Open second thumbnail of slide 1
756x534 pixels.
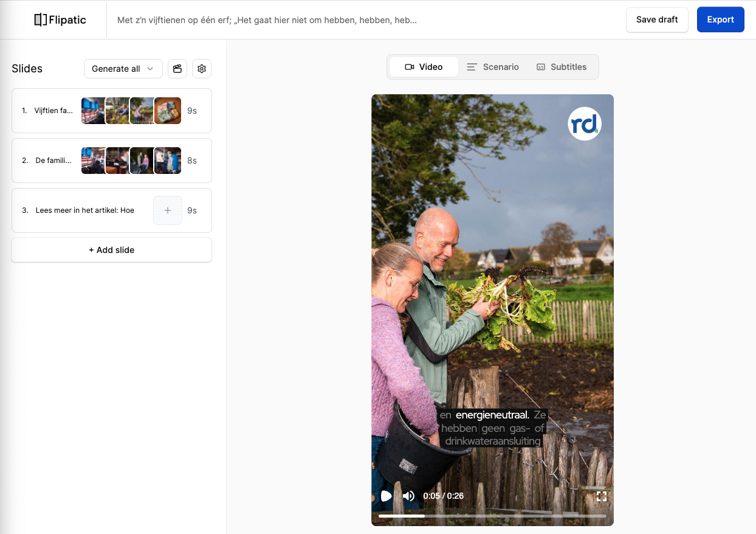tap(117, 111)
